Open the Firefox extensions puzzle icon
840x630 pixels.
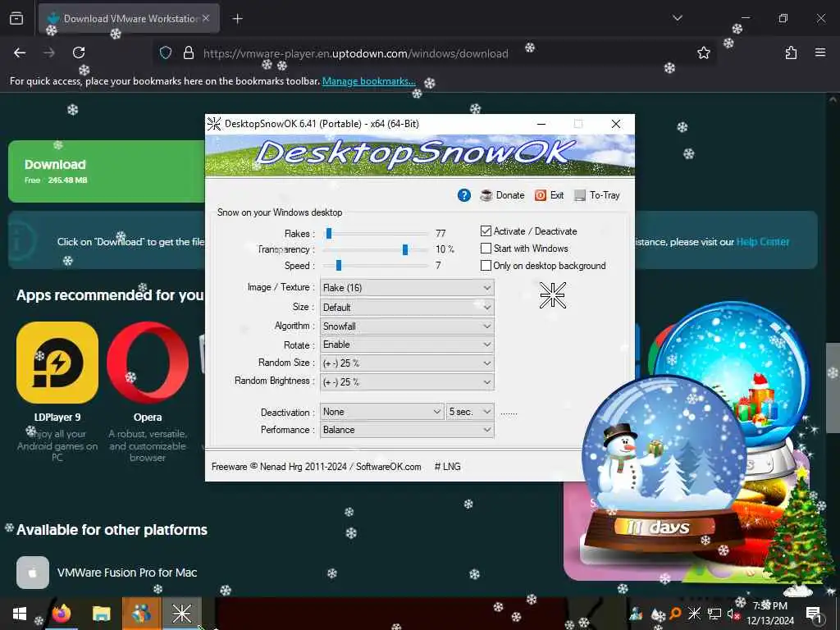pyautogui.click(x=791, y=52)
